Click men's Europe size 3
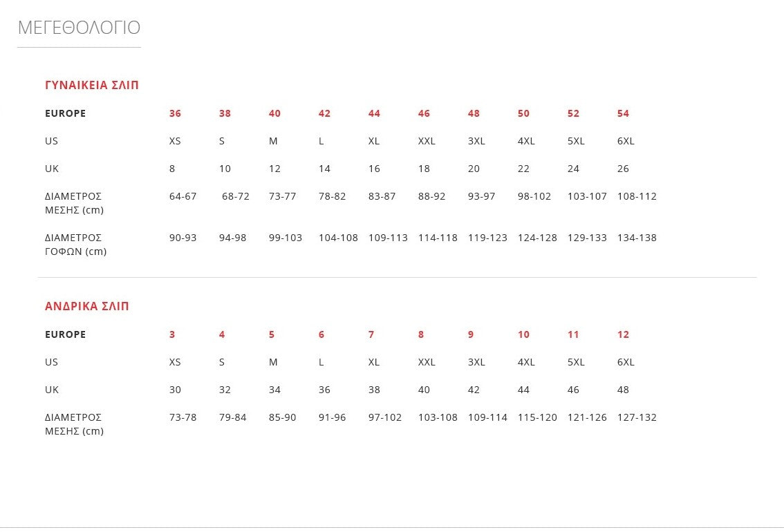This screenshot has height=532, width=784. coord(172,334)
